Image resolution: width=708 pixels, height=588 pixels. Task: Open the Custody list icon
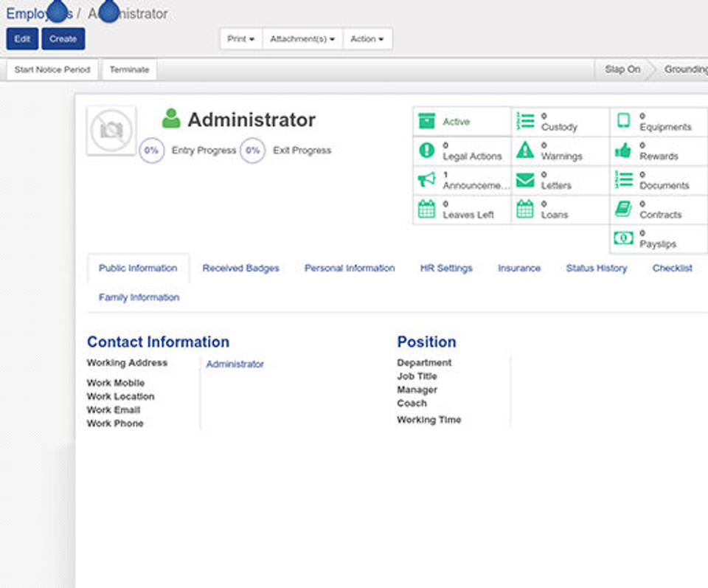click(525, 122)
